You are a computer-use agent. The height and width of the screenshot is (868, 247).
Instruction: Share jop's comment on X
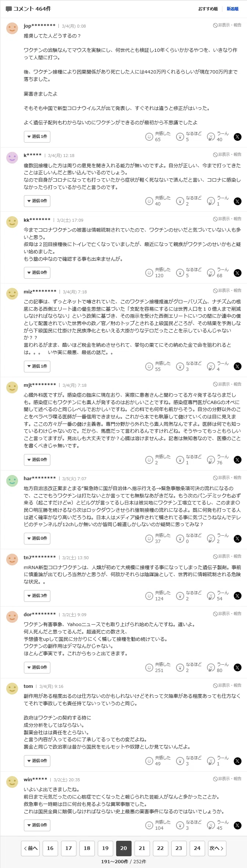[x=237, y=137]
